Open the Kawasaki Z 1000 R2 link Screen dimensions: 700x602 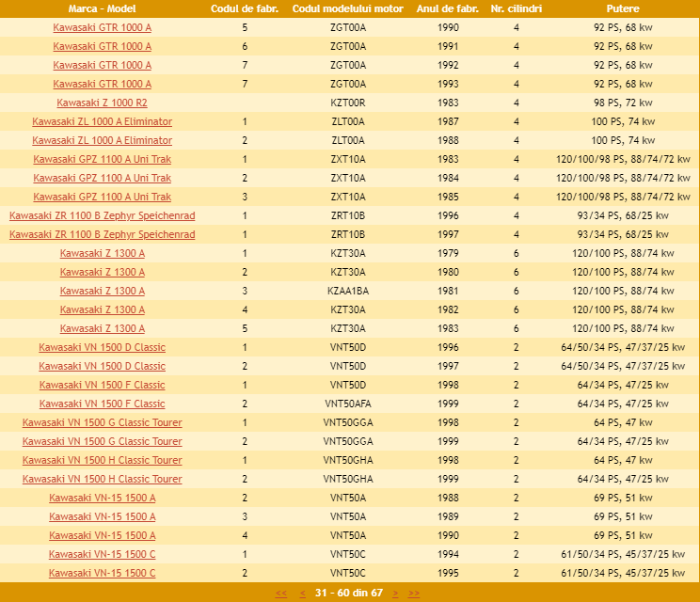[102, 103]
